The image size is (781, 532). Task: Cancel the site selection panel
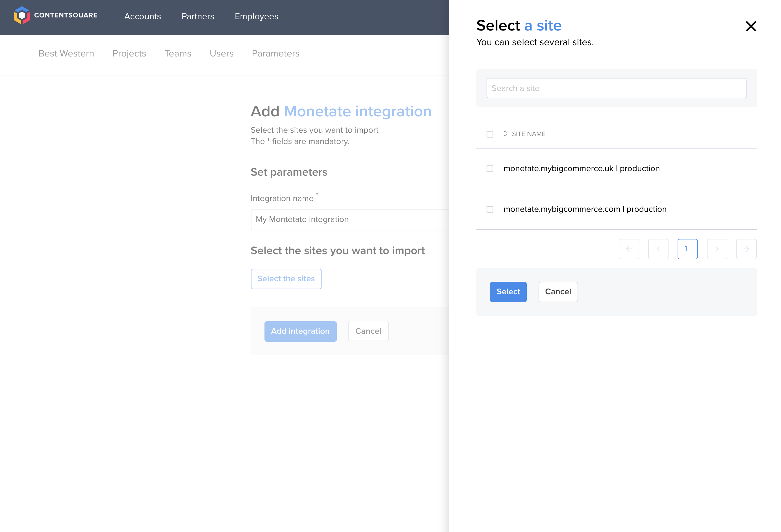558,292
